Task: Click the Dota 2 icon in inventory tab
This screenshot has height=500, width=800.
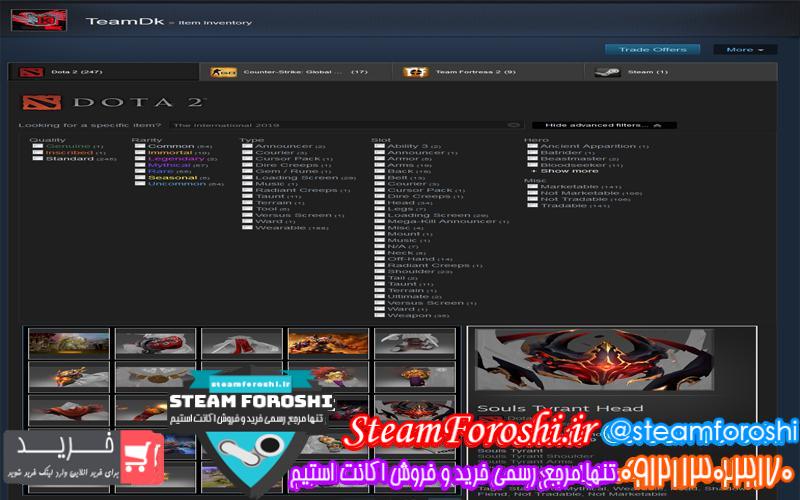Action: click(x=26, y=72)
